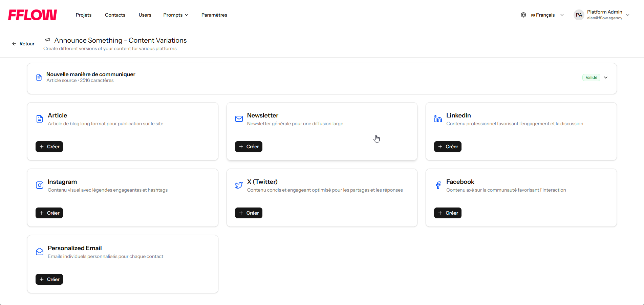Screen dimensions: 644x305
Task: Click the FFLOW logo
Action: click(33, 15)
